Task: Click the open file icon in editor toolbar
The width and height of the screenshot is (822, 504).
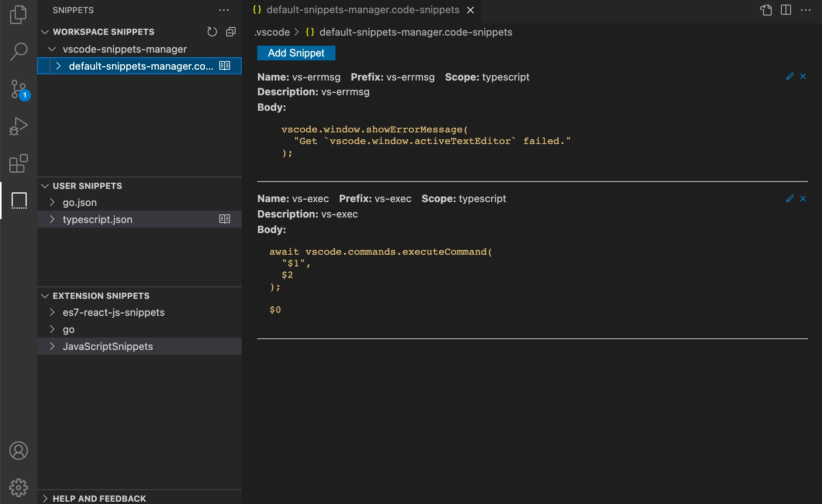Action: pyautogui.click(x=766, y=10)
